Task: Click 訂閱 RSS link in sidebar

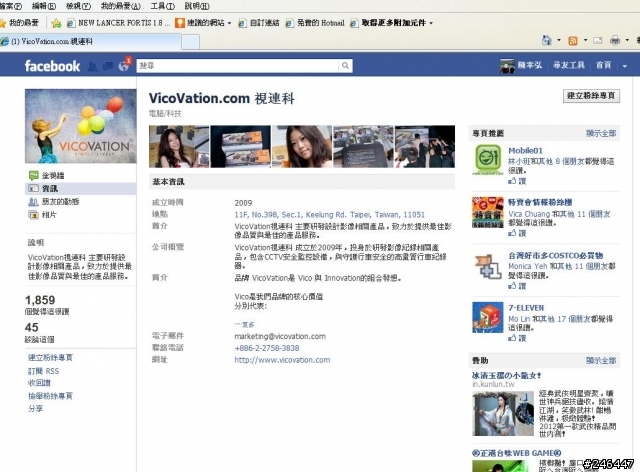Action: [x=43, y=371]
